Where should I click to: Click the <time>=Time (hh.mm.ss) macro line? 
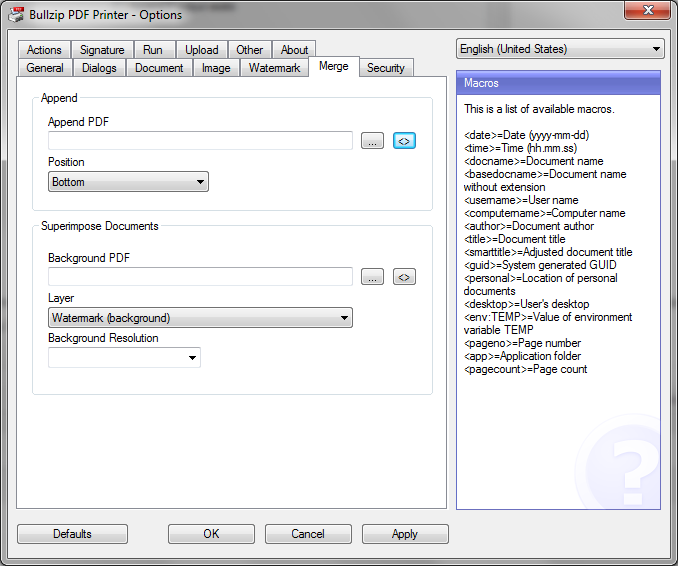(x=520, y=148)
